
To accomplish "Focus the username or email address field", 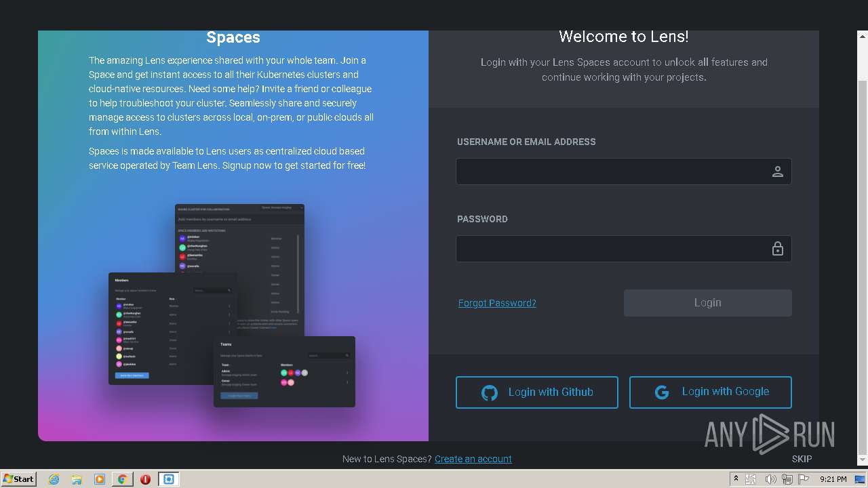I will (623, 171).
